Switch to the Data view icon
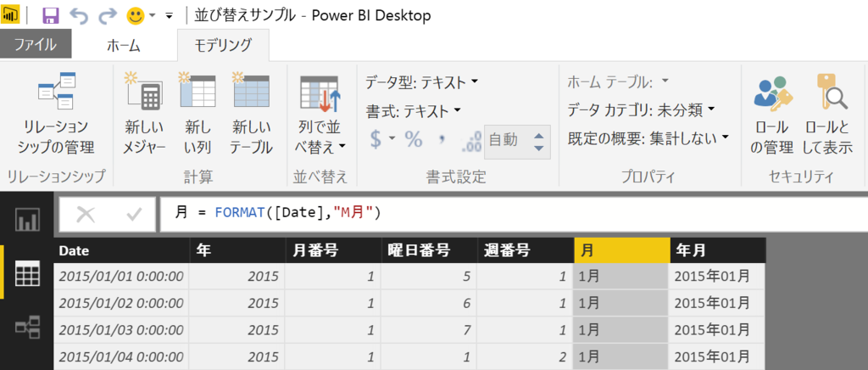 (27, 272)
